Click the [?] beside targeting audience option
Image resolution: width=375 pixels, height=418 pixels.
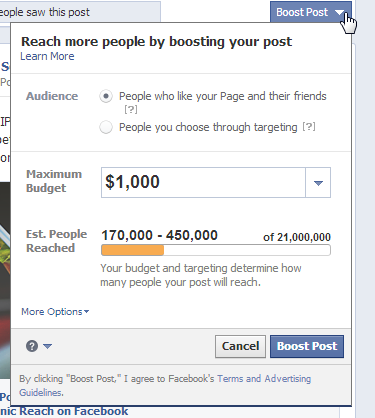pos(309,127)
